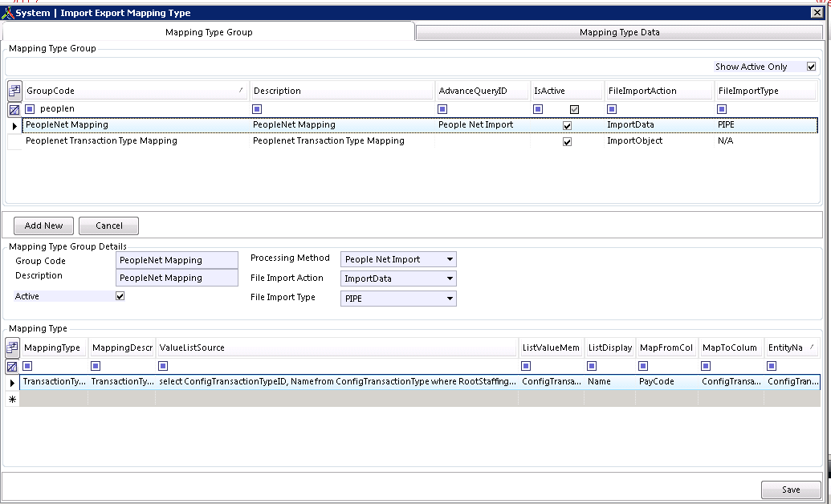Open Description filter operator icon in top grid
This screenshot has height=504, width=831.
coord(257,109)
